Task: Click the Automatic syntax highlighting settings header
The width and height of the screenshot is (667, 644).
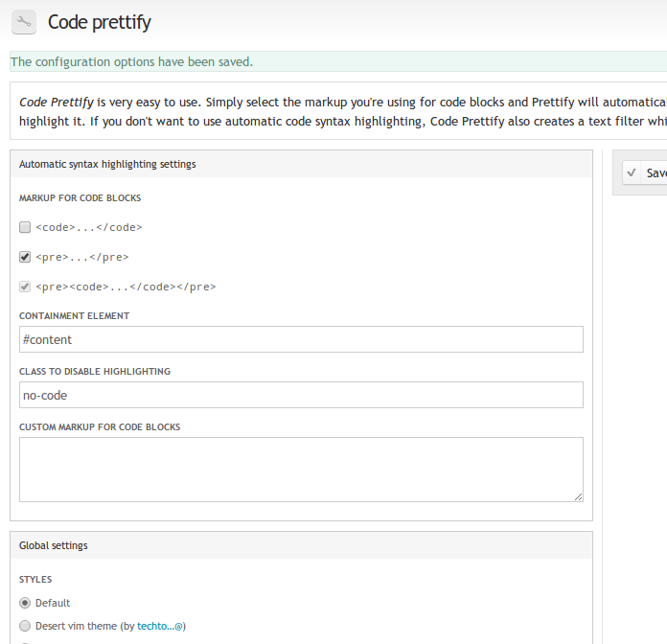Action: pos(301,164)
